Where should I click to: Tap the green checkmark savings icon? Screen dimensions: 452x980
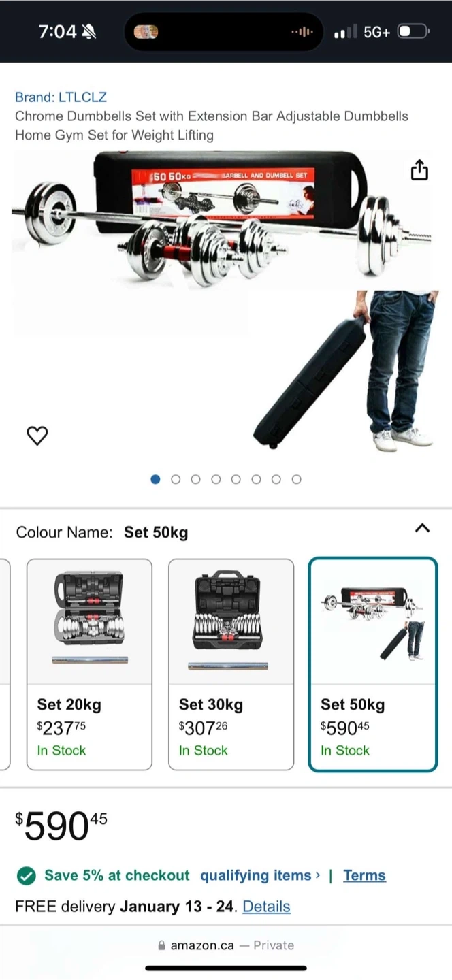[26, 876]
